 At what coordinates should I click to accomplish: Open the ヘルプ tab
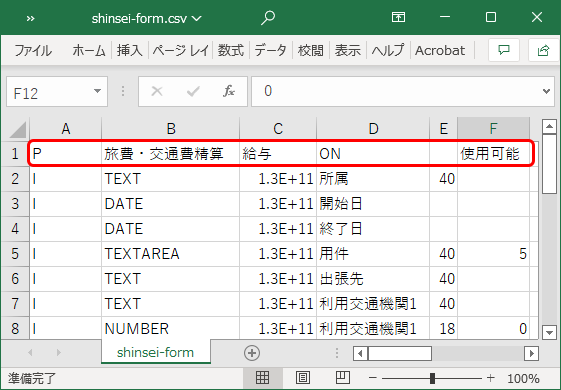[x=388, y=50]
